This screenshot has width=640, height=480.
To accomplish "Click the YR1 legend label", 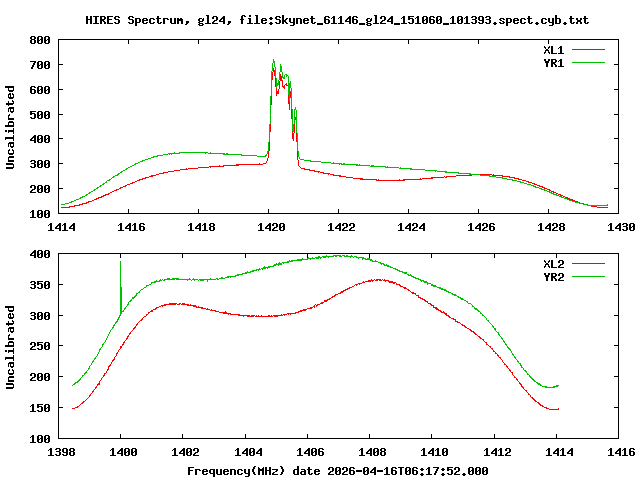I will [x=553, y=63].
